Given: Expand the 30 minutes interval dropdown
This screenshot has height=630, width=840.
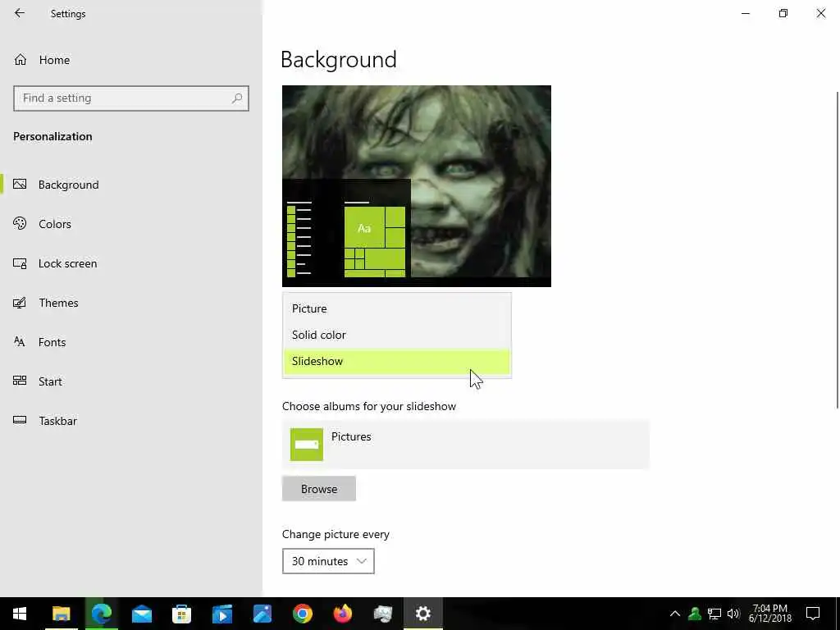Looking at the screenshot, I should pos(328,561).
